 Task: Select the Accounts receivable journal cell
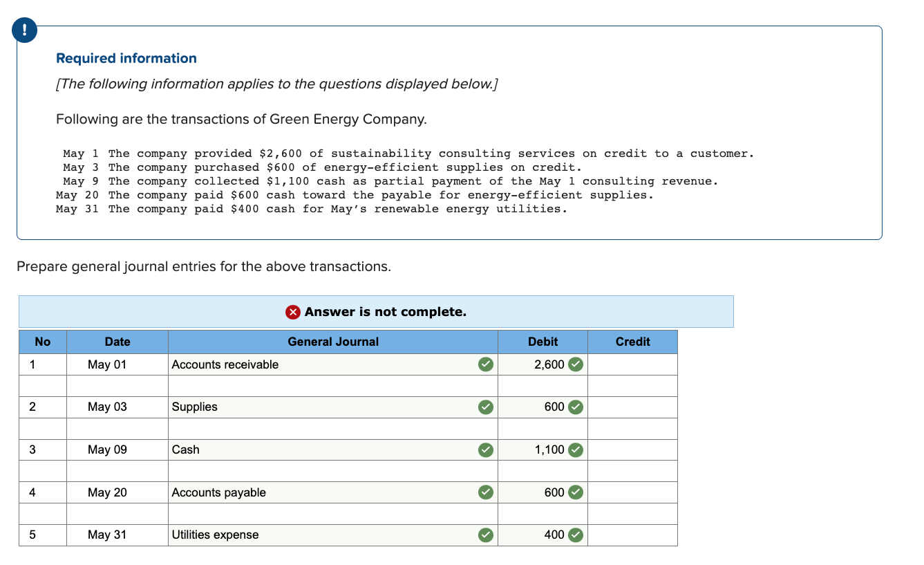point(332,364)
